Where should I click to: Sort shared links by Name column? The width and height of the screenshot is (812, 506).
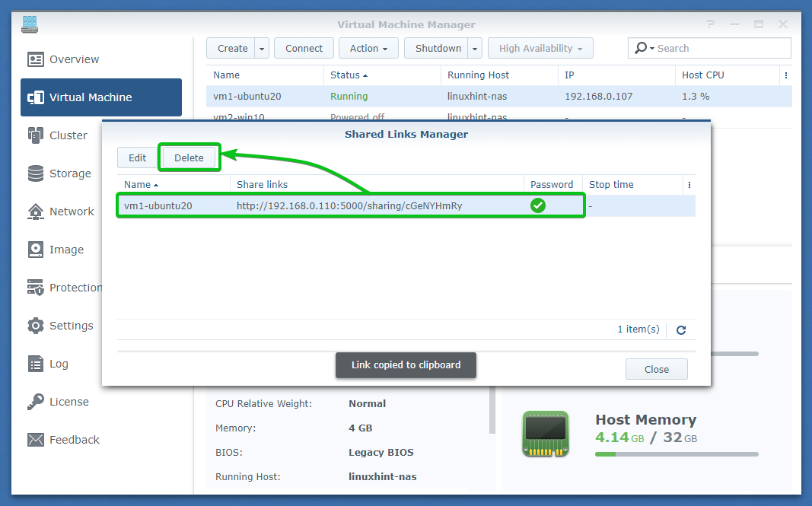click(141, 185)
